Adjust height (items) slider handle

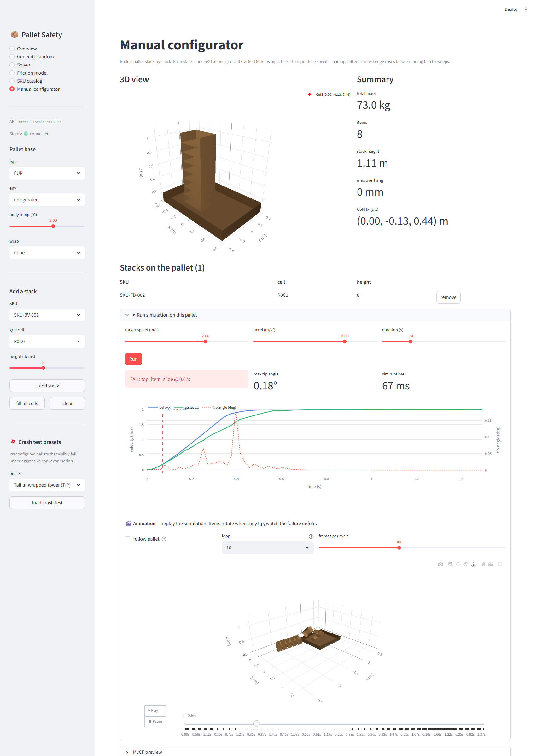pyautogui.click(x=43, y=368)
